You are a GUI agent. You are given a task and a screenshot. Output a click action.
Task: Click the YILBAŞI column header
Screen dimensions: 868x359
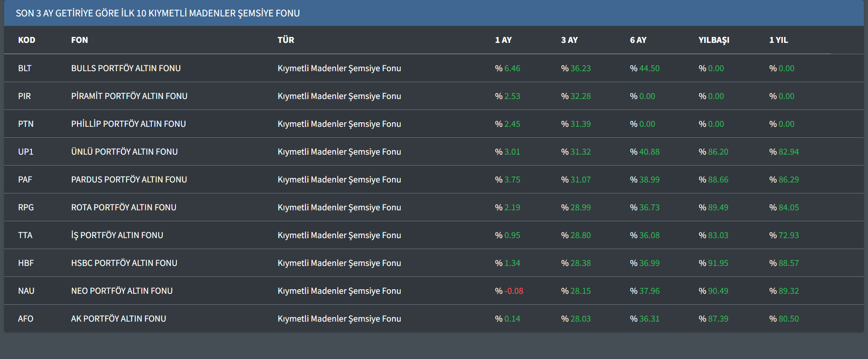coord(713,40)
